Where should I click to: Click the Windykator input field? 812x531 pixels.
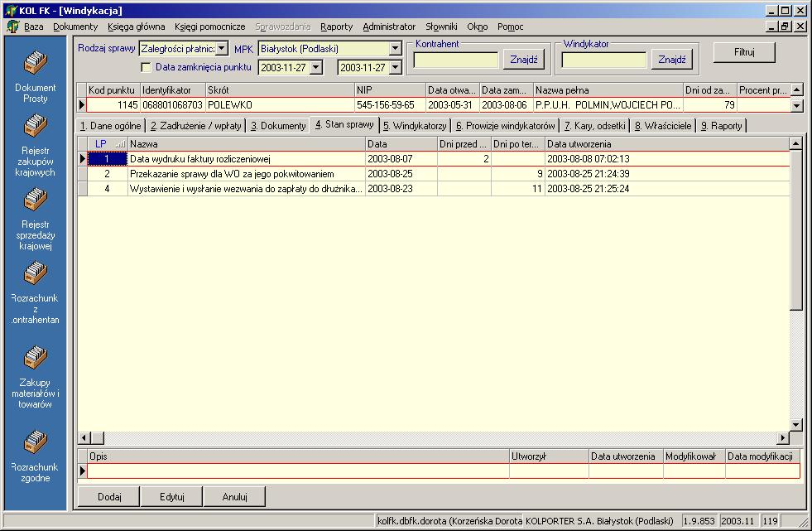click(x=604, y=60)
